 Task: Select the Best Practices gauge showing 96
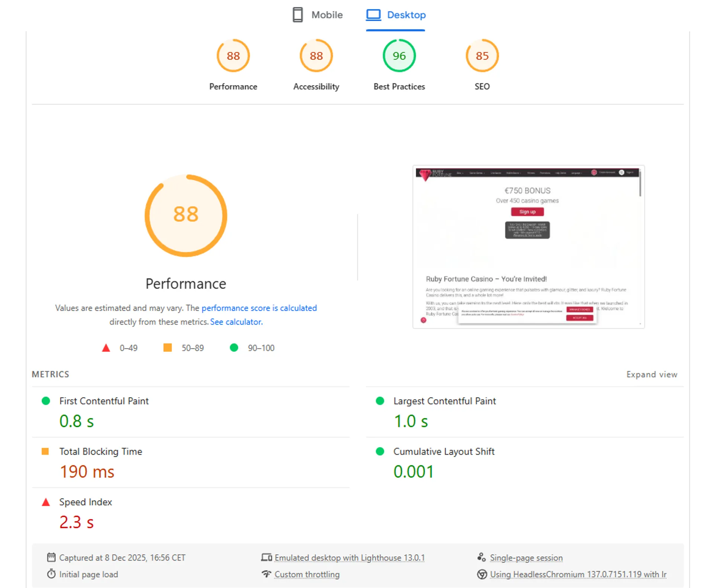(399, 56)
